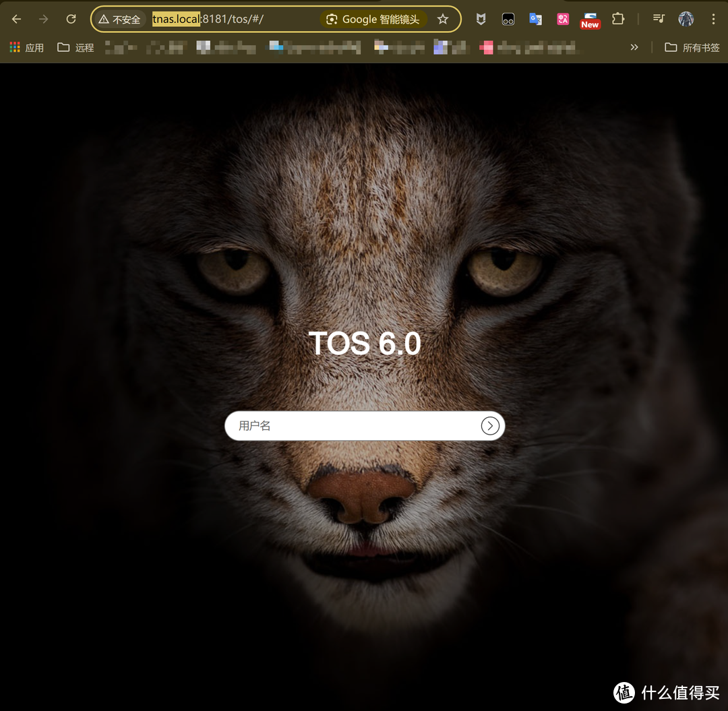728x711 pixels.
Task: Open the extension with New badge
Action: pyautogui.click(x=590, y=20)
